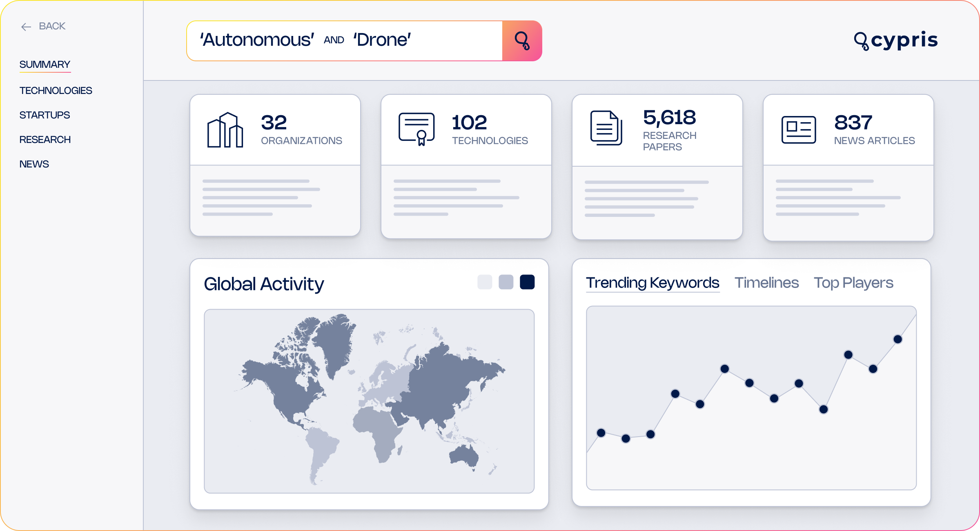This screenshot has height=531, width=980.
Task: Open Technologies in the sidebar
Action: click(x=56, y=91)
